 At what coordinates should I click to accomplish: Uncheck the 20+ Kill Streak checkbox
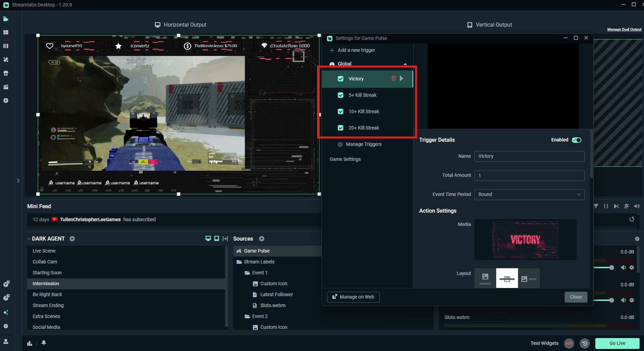[341, 128]
